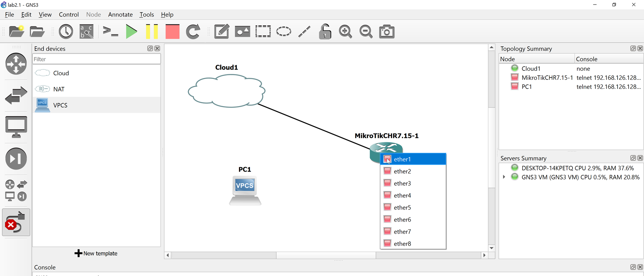Choose ether5 interface in port list

point(413,207)
